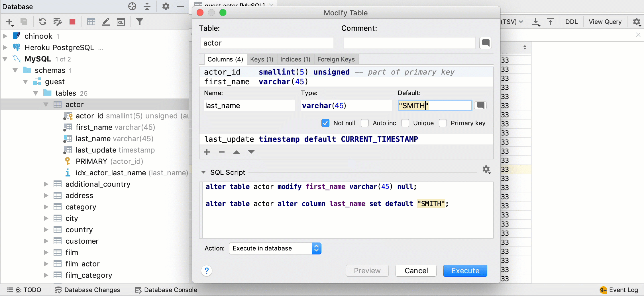
Task: Click the duplicate icon in Database panel
Action: (24, 22)
